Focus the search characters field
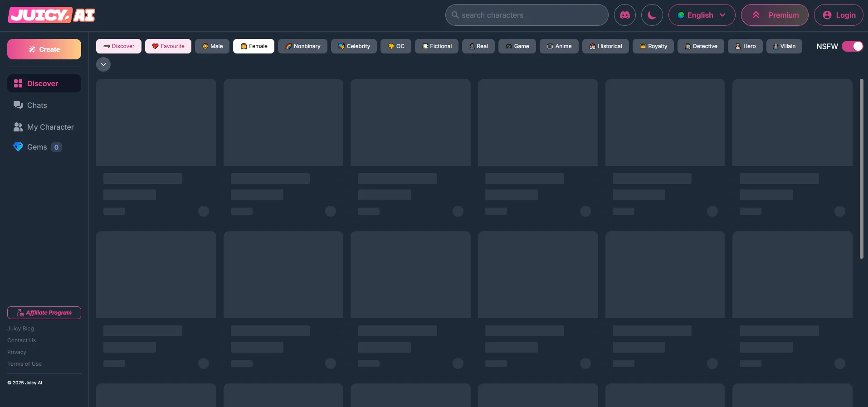The image size is (868, 407). tap(527, 15)
